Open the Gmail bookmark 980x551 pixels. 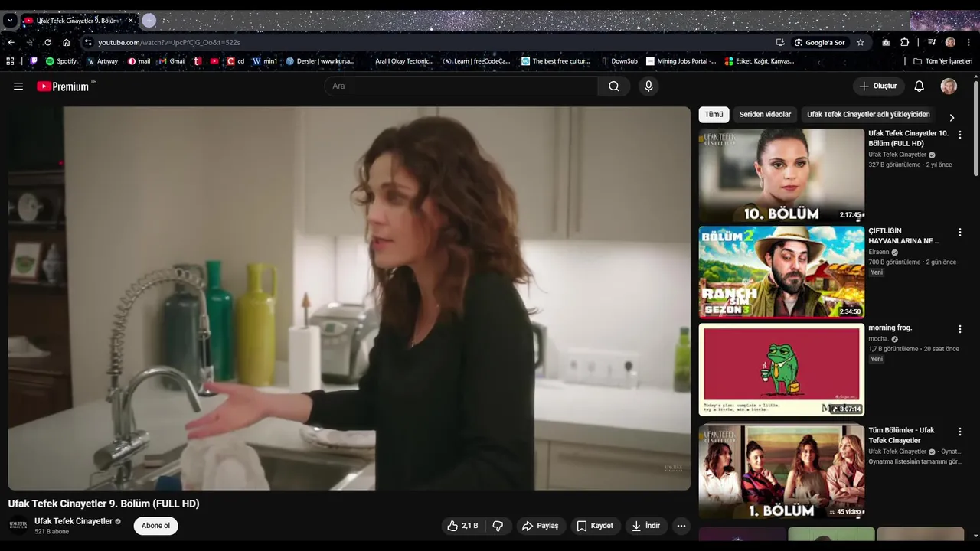point(172,61)
